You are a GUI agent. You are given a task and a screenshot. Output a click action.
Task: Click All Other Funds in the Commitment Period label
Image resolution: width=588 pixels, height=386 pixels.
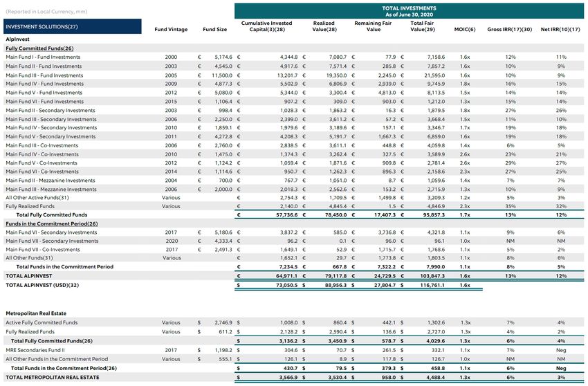[57, 359]
